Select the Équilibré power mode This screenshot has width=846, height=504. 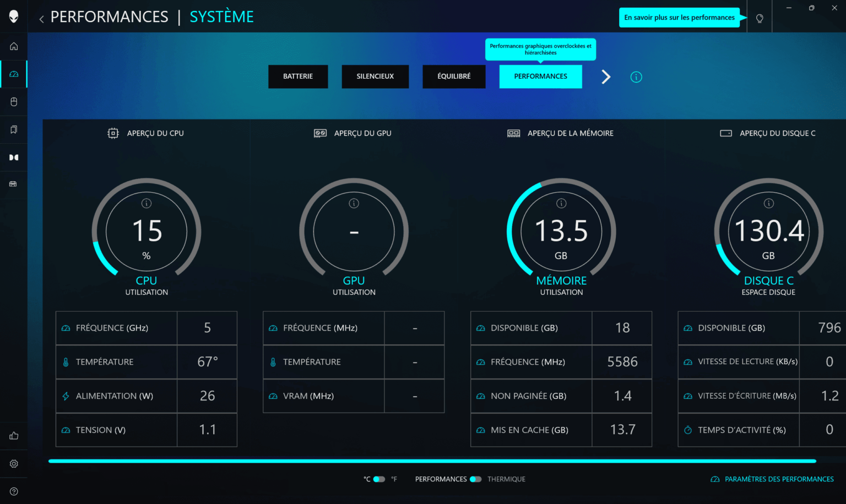coord(454,77)
